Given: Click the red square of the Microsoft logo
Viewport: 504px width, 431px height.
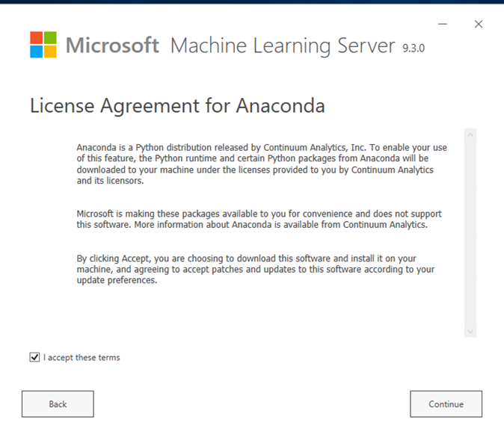Looking at the screenshot, I should tap(37, 37).
